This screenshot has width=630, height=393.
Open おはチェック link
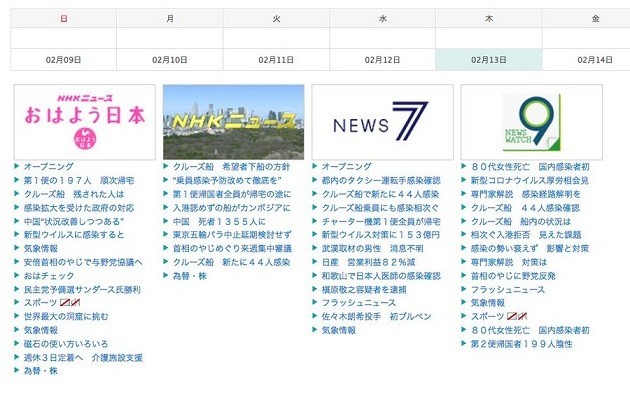click(49, 276)
